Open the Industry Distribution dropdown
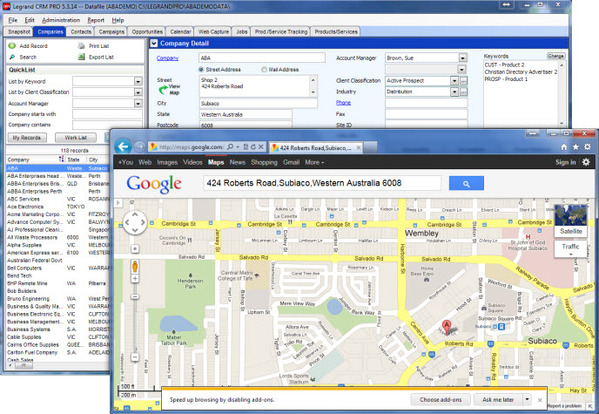Image resolution: width=599 pixels, height=414 pixels. pyautogui.click(x=454, y=92)
